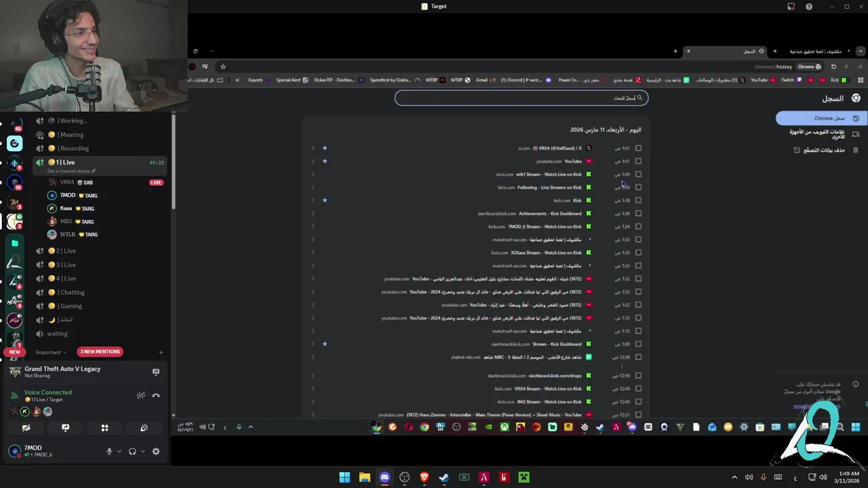Image resolution: width=868 pixels, height=488 pixels.
Task: Open the YouTube bookmark in bookmarks bar
Action: coord(763,80)
